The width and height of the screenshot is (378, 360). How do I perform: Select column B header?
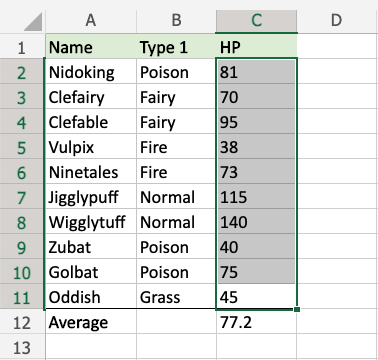point(176,21)
